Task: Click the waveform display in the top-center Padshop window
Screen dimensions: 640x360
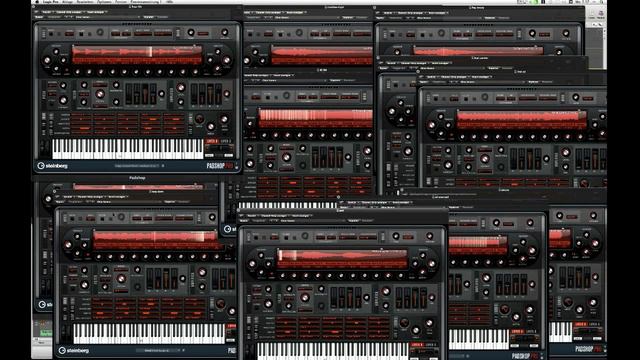Action: [x=322, y=55]
